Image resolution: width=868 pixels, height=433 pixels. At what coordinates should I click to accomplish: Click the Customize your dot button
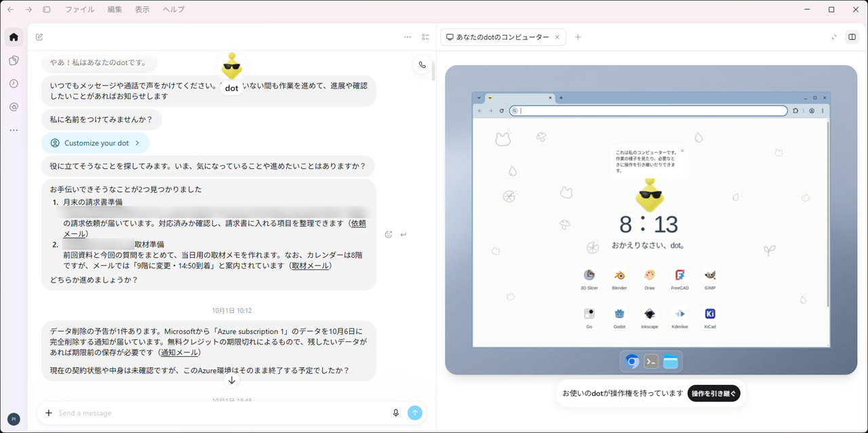[x=96, y=143]
